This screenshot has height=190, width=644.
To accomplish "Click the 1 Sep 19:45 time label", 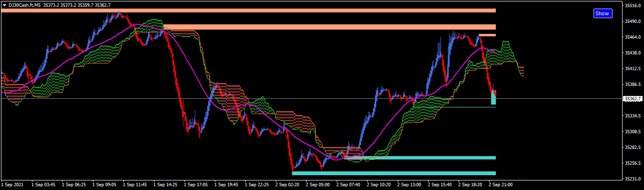I will point(227,184).
